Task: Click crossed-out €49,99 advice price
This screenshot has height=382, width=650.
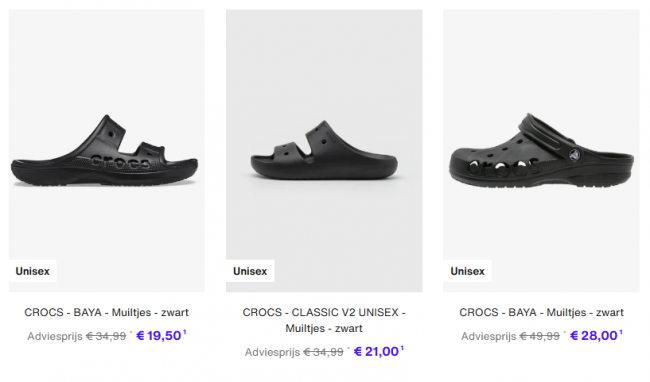Action: click(x=539, y=336)
